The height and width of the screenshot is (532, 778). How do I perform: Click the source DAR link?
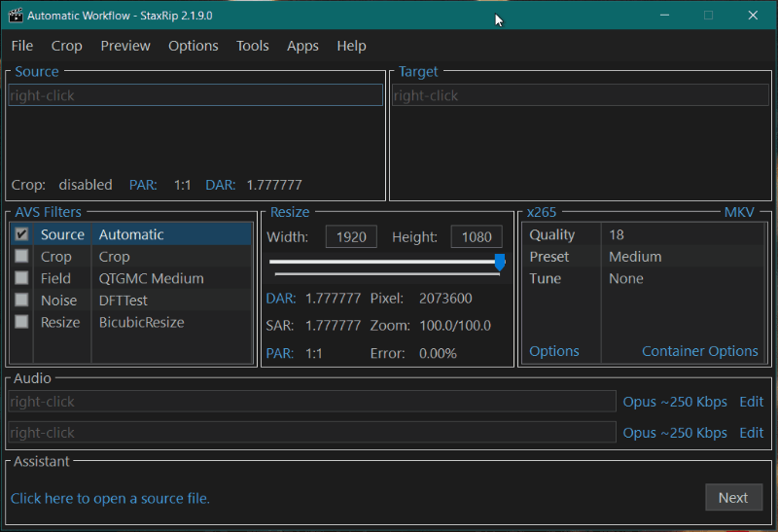221,185
